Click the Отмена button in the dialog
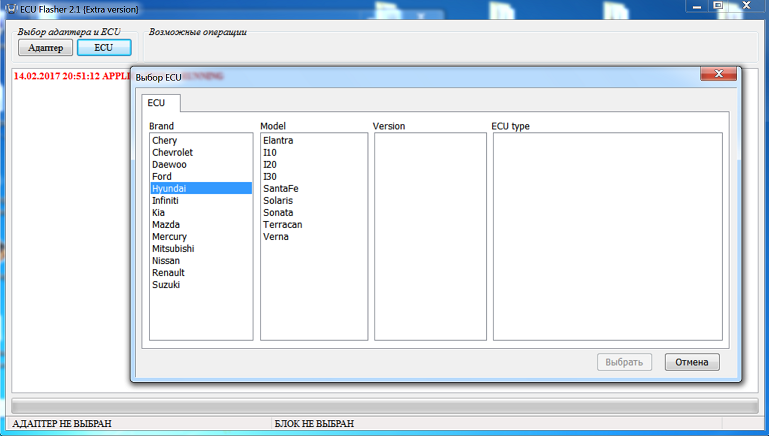This screenshot has height=436, width=769. (x=692, y=362)
